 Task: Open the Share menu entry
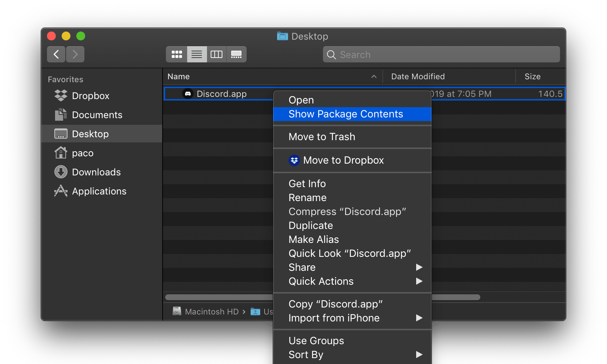point(352,267)
